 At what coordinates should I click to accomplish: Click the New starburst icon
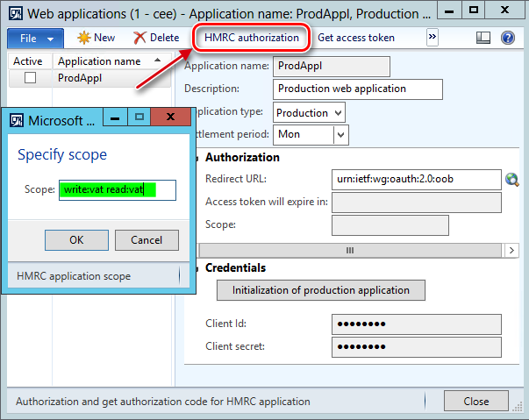tap(83, 38)
